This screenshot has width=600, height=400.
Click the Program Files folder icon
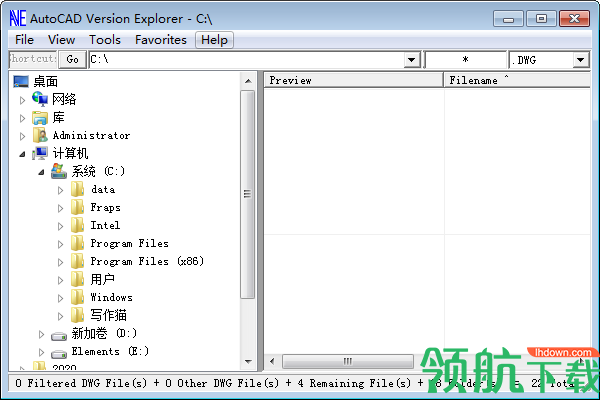(78, 243)
